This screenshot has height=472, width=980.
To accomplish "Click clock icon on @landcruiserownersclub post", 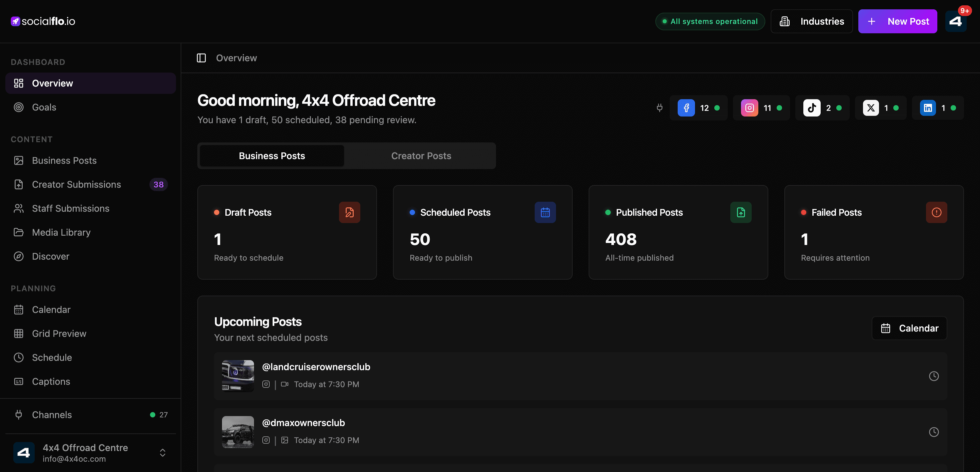I will click(x=934, y=376).
